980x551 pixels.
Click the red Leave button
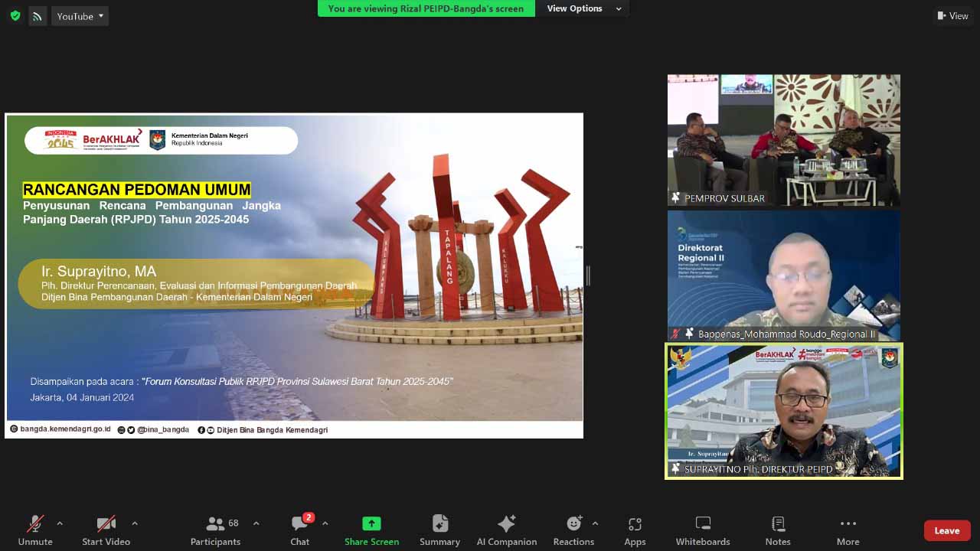tap(946, 530)
